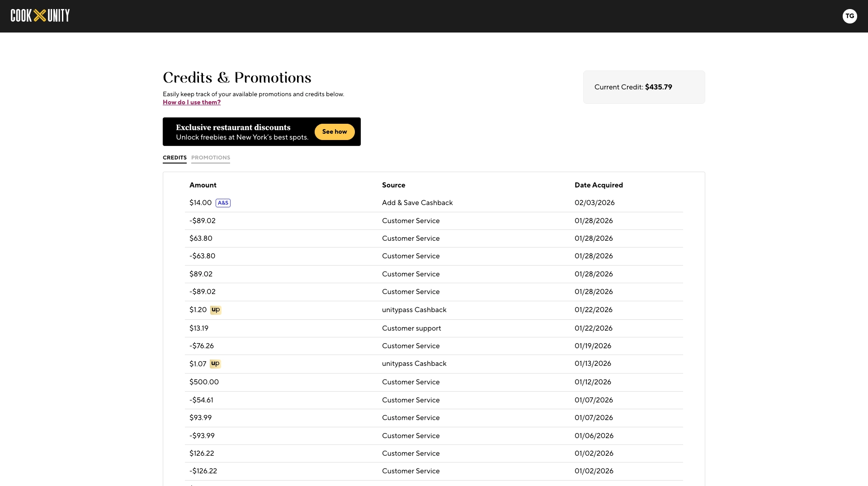
Task: Open the "How do I use them?" link
Action: click(x=192, y=103)
